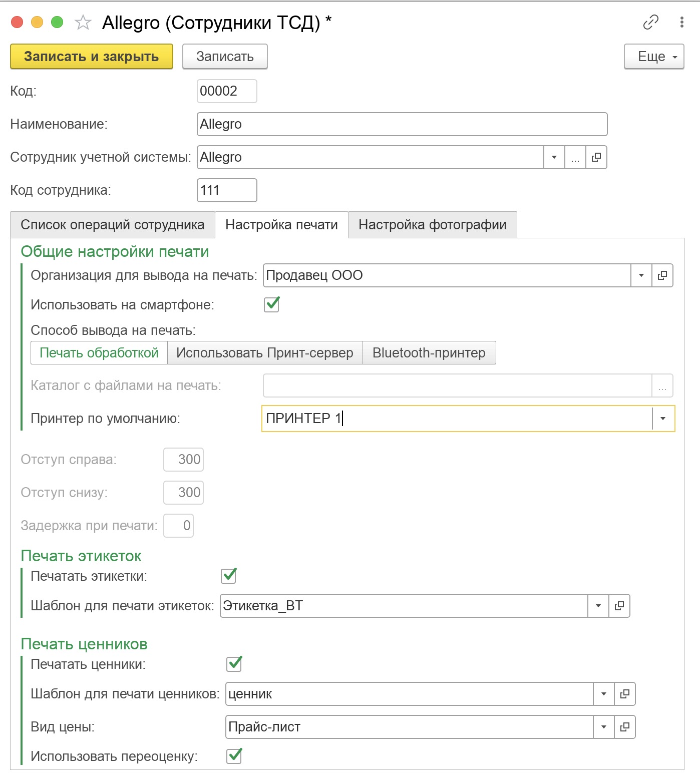Click the Отступ снизу field
The width and height of the screenshot is (700, 775).
tap(183, 493)
